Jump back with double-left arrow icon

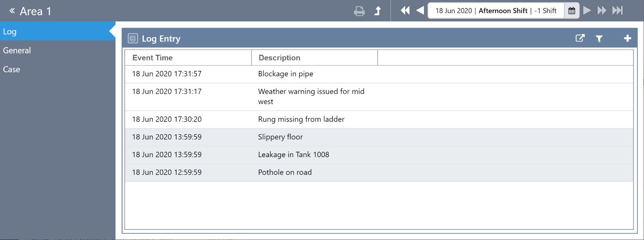pyautogui.click(x=405, y=10)
